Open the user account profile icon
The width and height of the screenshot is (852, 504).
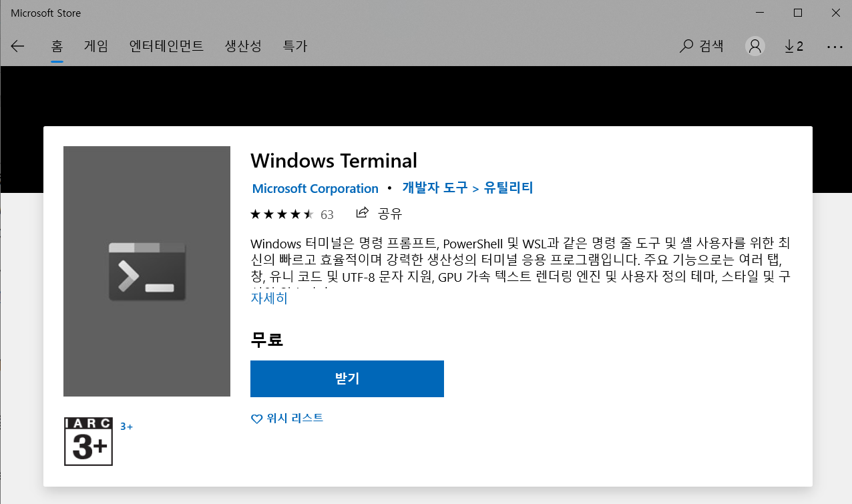click(755, 46)
